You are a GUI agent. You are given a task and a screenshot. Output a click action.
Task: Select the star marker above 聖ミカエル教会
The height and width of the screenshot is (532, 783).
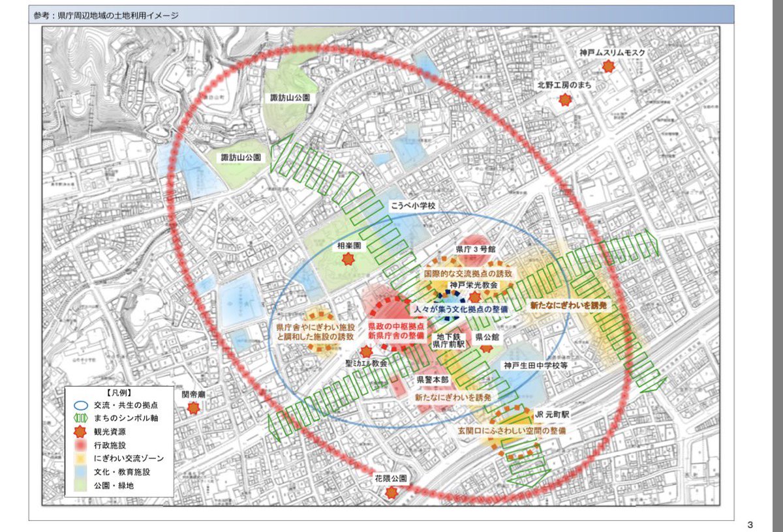click(366, 351)
